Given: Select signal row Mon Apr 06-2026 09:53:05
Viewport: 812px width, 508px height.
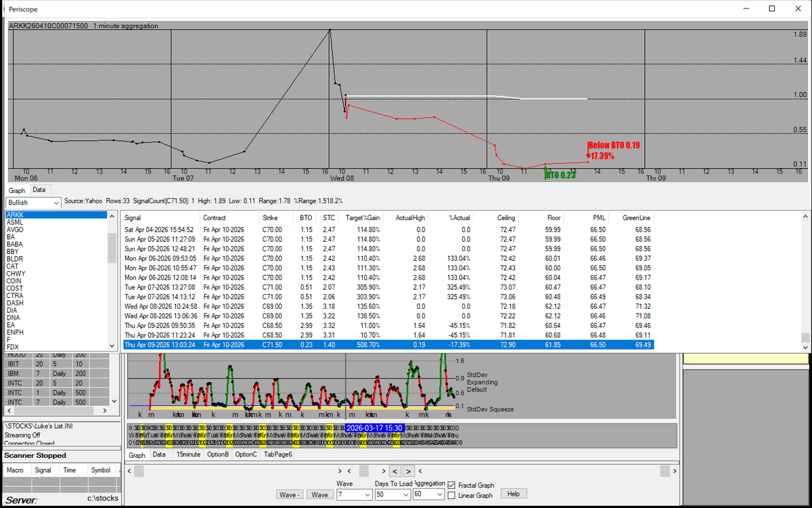Looking at the screenshot, I should [388, 258].
